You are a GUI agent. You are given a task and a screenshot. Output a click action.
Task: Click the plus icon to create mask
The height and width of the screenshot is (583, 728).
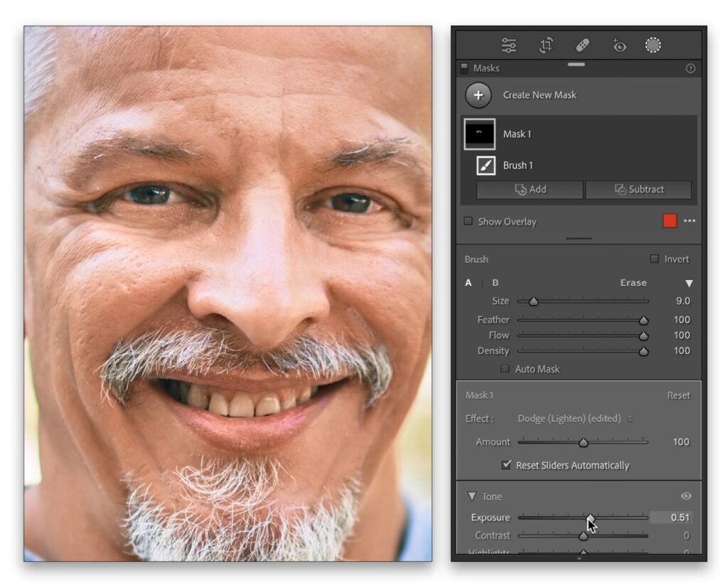pyautogui.click(x=478, y=95)
